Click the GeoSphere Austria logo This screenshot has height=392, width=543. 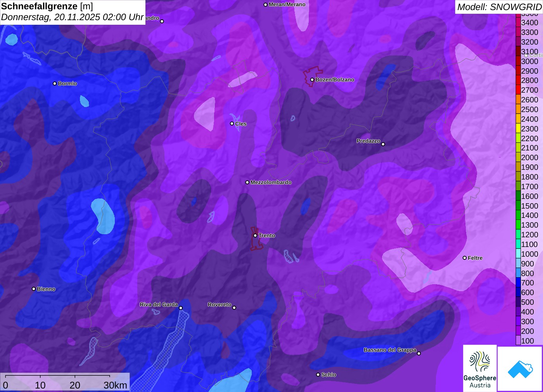(480, 368)
